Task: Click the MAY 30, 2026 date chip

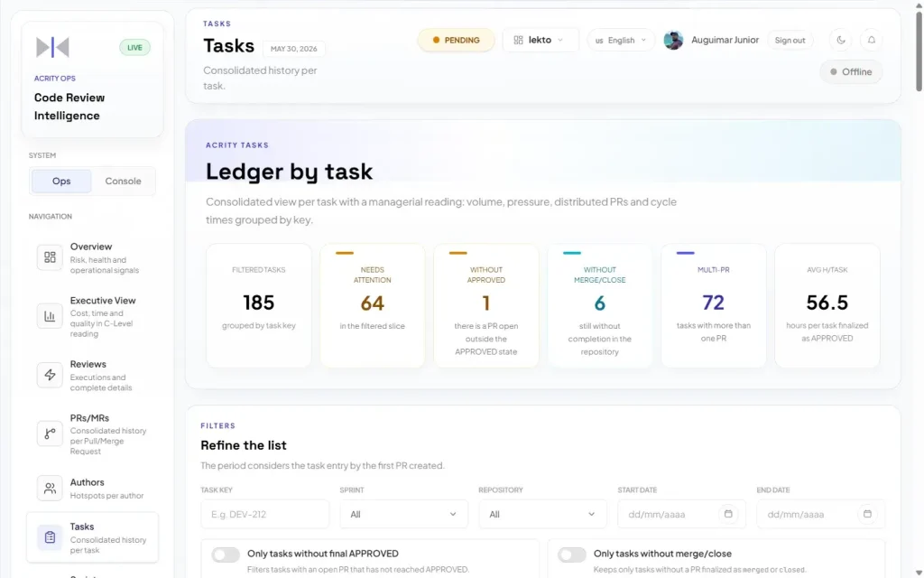Action: (x=293, y=49)
